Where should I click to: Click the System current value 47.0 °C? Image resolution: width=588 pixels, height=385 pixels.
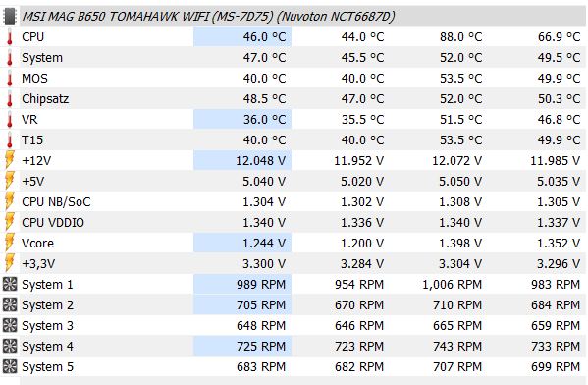264,58
